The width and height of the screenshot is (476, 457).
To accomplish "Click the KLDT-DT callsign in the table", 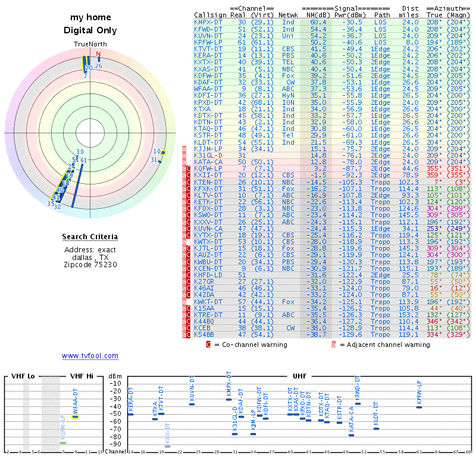I will (x=208, y=142).
